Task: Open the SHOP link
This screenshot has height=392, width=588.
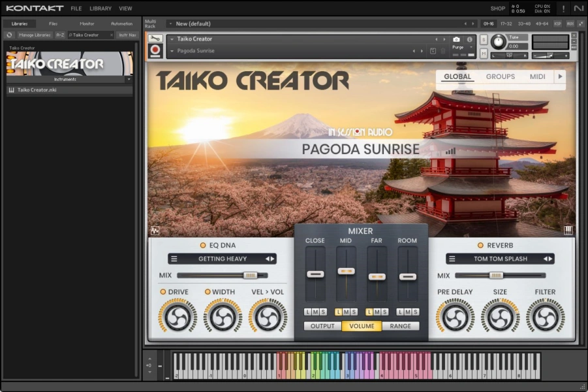Action: pos(498,8)
